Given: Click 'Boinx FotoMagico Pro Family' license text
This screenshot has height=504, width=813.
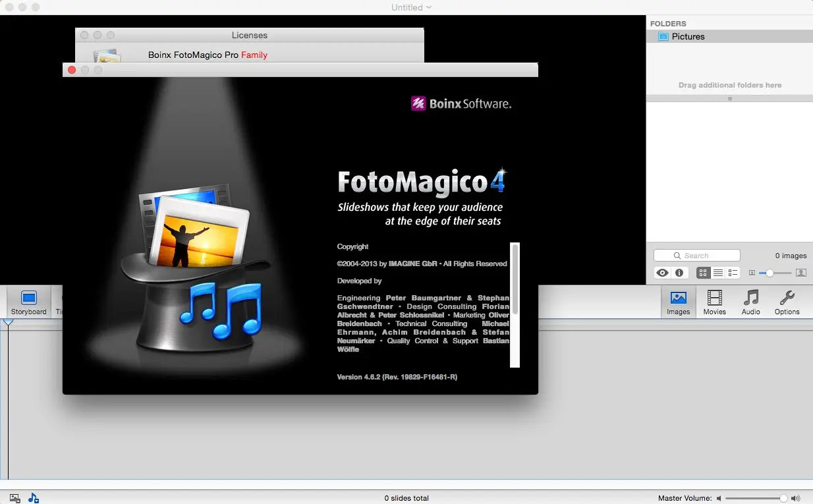Looking at the screenshot, I should tap(208, 55).
